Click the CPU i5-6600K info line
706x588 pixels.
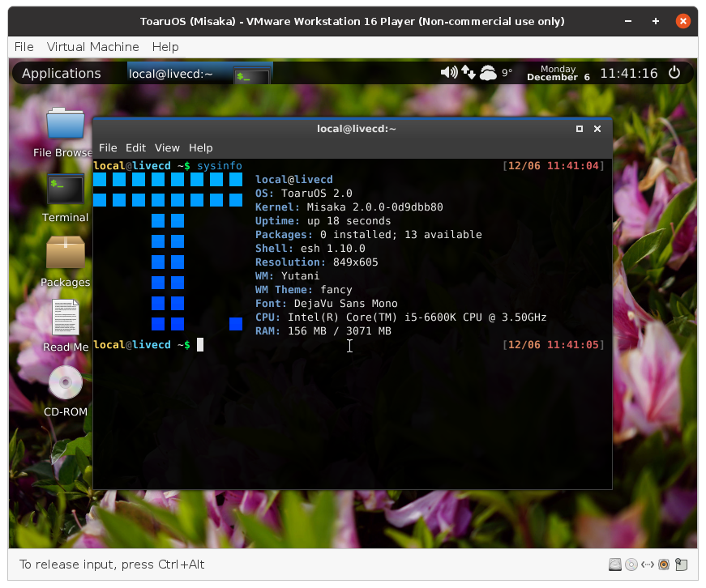400,317
